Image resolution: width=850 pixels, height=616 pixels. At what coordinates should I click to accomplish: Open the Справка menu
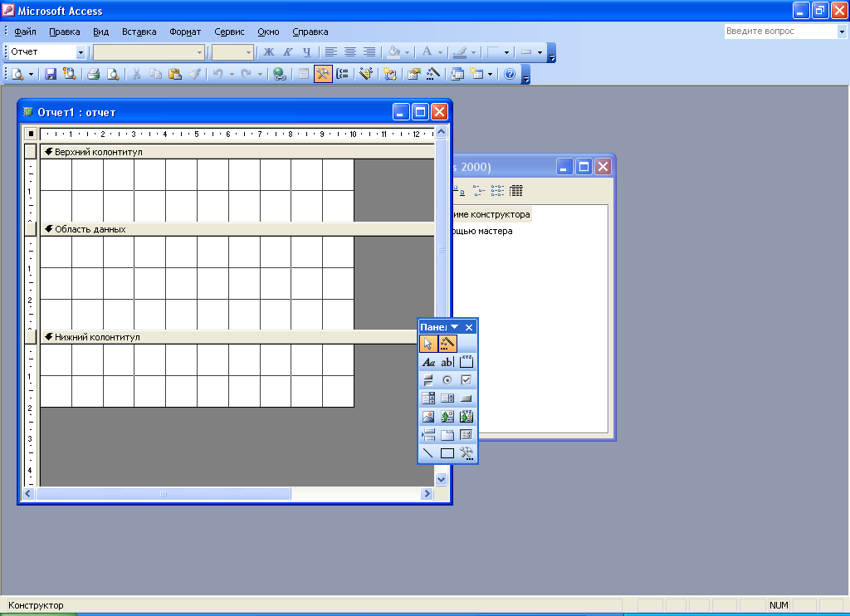(x=310, y=32)
